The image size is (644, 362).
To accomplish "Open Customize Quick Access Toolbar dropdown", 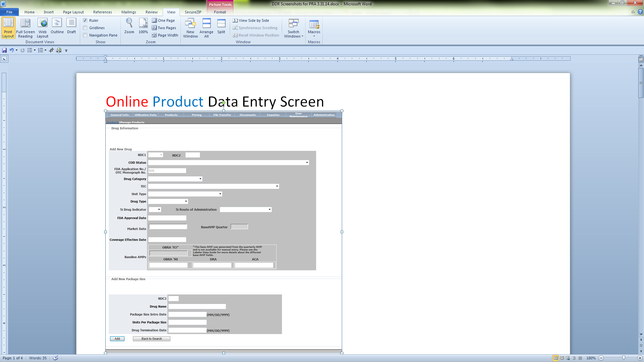I will click(66, 51).
